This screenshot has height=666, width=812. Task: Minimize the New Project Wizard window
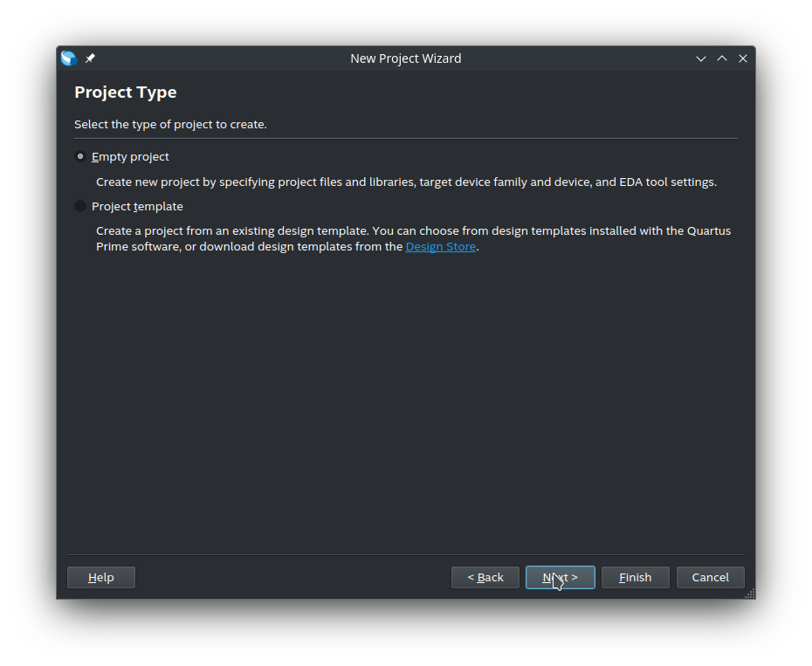coord(700,58)
